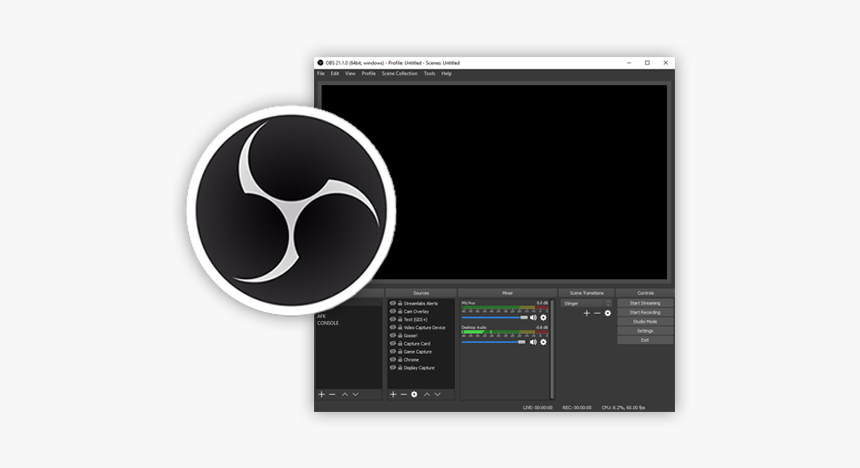Viewport: 860px width, 468px height.
Task: Select the Game Capture source name
Action: coord(418,352)
